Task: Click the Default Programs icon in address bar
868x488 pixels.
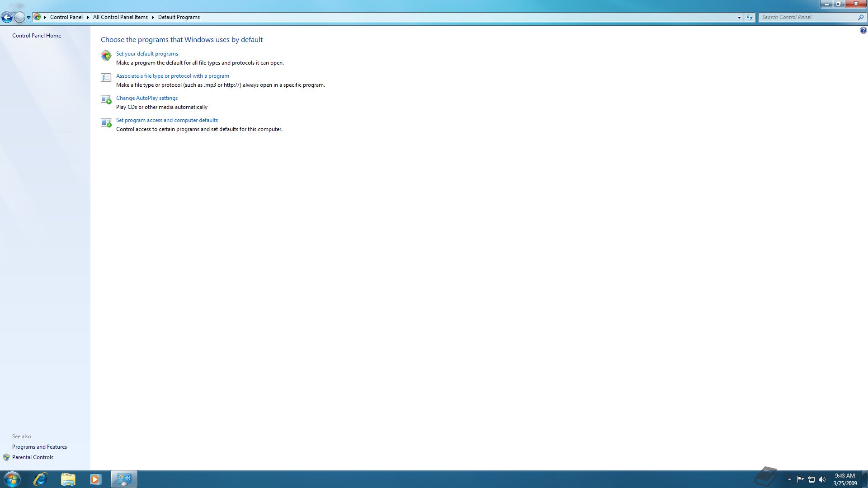Action: pos(38,17)
